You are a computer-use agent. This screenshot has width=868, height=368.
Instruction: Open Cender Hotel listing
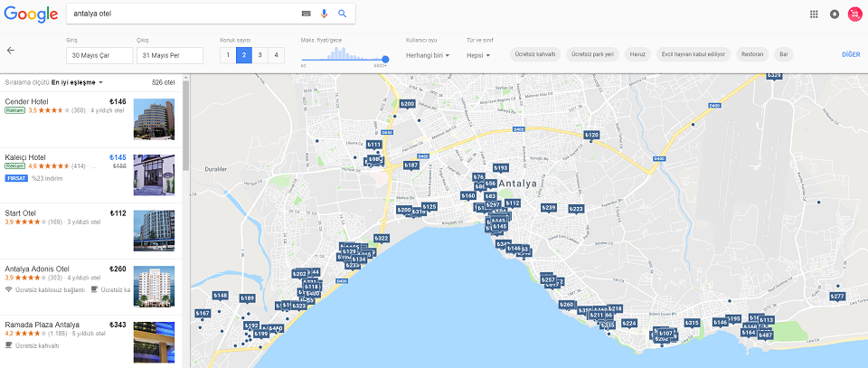click(x=90, y=119)
